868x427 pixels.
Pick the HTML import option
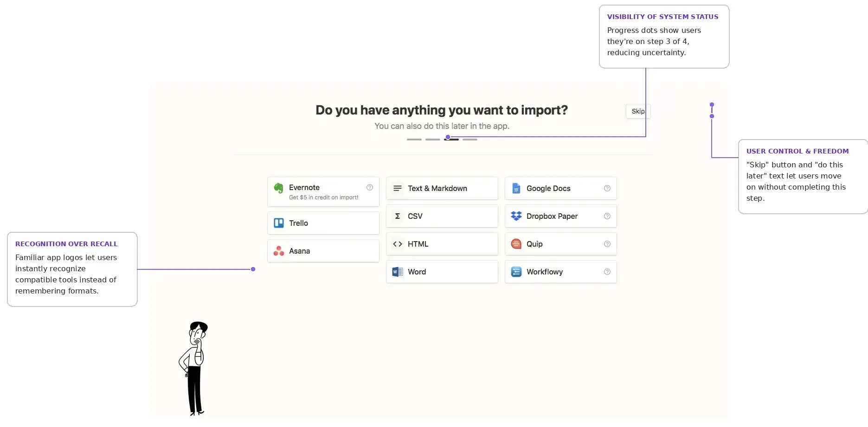point(442,244)
